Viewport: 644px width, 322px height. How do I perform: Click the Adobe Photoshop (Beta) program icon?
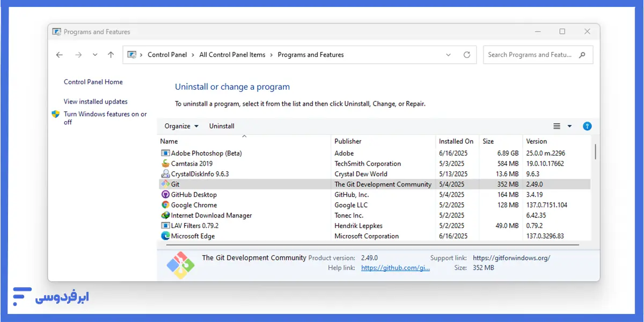[165, 153]
